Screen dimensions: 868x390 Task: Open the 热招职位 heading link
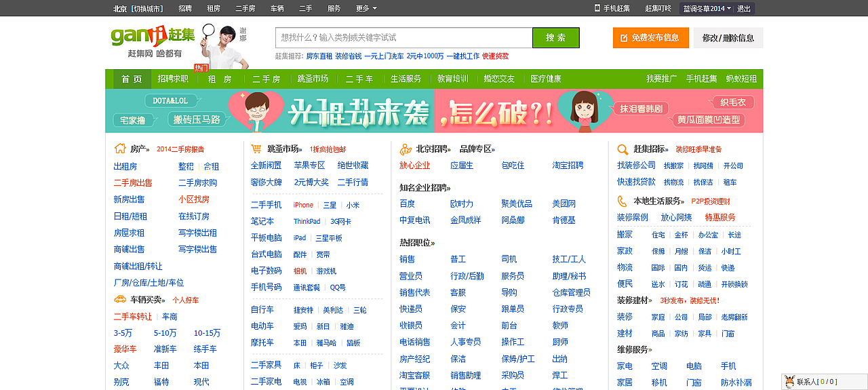[x=417, y=242]
